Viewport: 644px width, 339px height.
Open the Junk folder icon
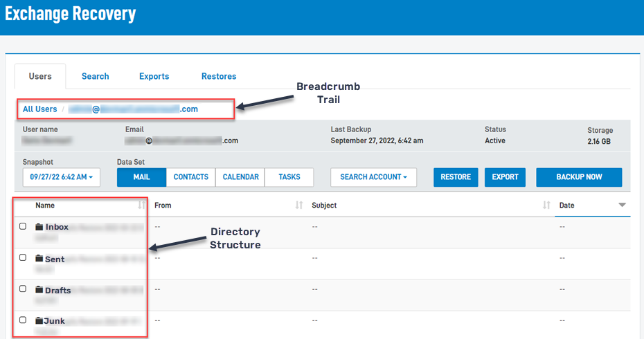39,320
